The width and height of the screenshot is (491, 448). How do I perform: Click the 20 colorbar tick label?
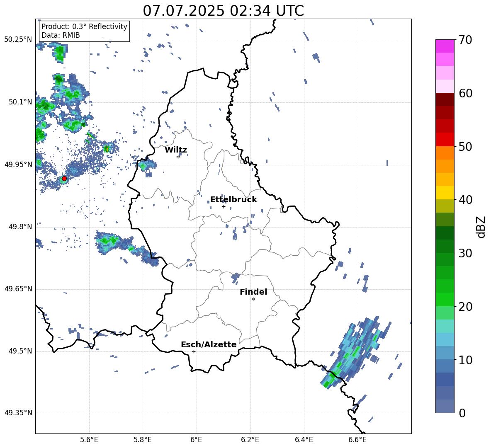click(465, 307)
